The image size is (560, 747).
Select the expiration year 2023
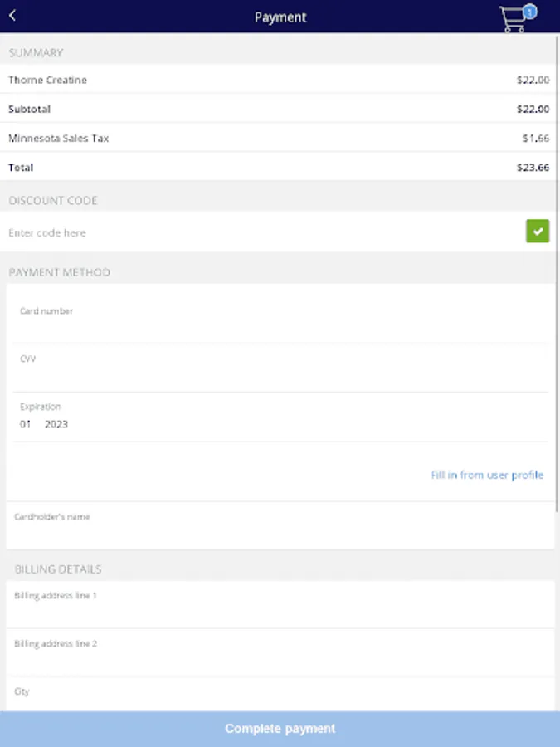pos(56,424)
